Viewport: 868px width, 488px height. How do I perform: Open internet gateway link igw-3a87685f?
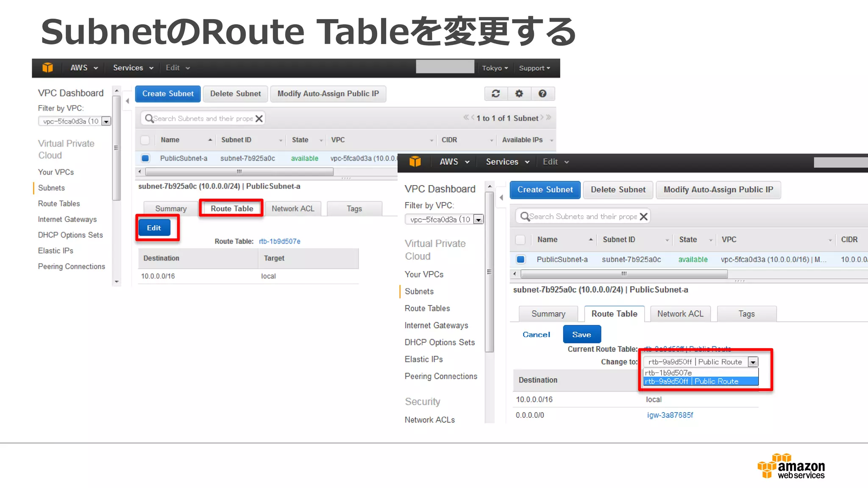tap(670, 415)
